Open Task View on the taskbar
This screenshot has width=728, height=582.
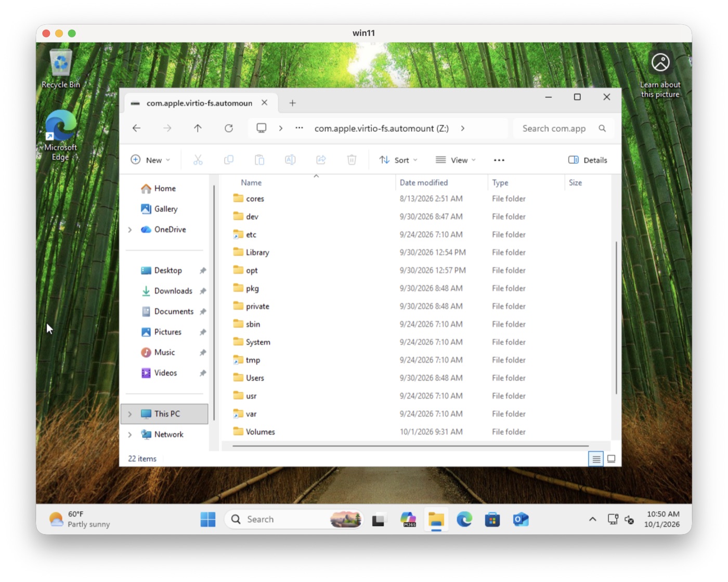(379, 520)
